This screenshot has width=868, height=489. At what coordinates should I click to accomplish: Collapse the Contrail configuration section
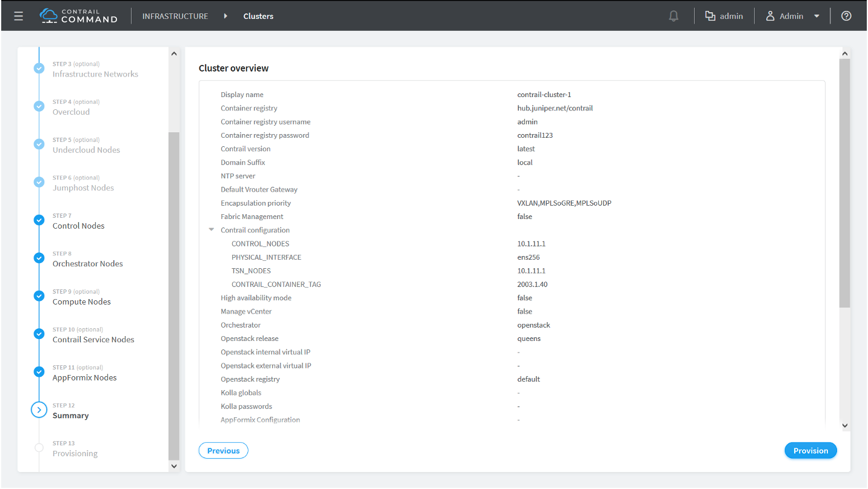click(x=211, y=230)
